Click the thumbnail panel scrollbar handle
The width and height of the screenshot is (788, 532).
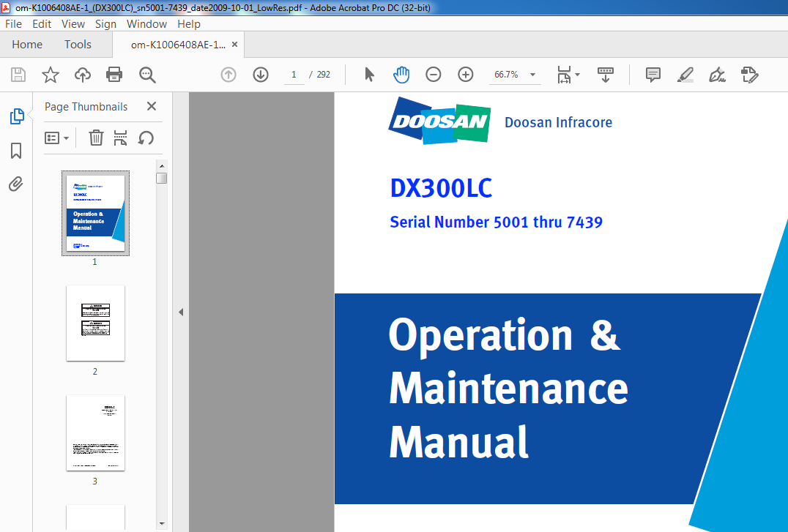pos(161,179)
